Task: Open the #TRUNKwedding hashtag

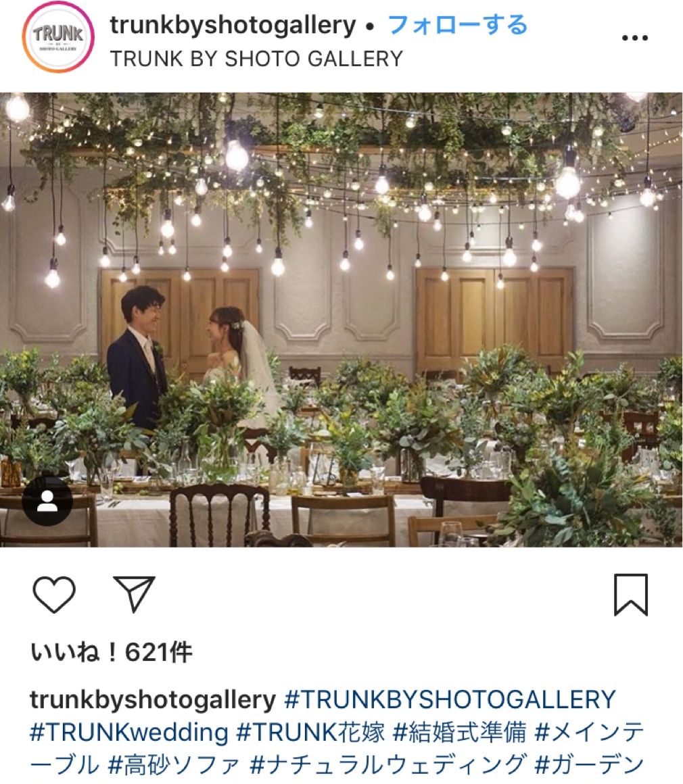Action: point(129,733)
